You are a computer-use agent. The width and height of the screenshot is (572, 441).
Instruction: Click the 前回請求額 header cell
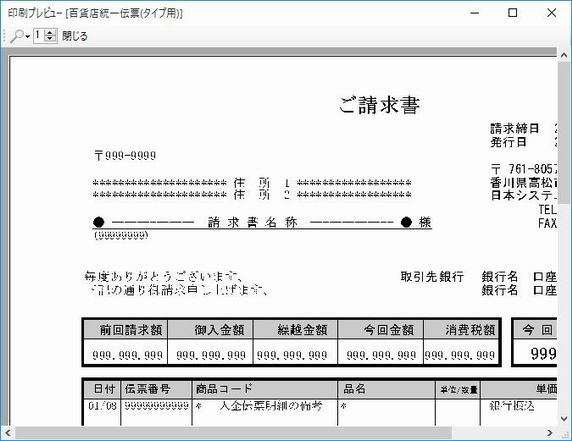pos(126,330)
